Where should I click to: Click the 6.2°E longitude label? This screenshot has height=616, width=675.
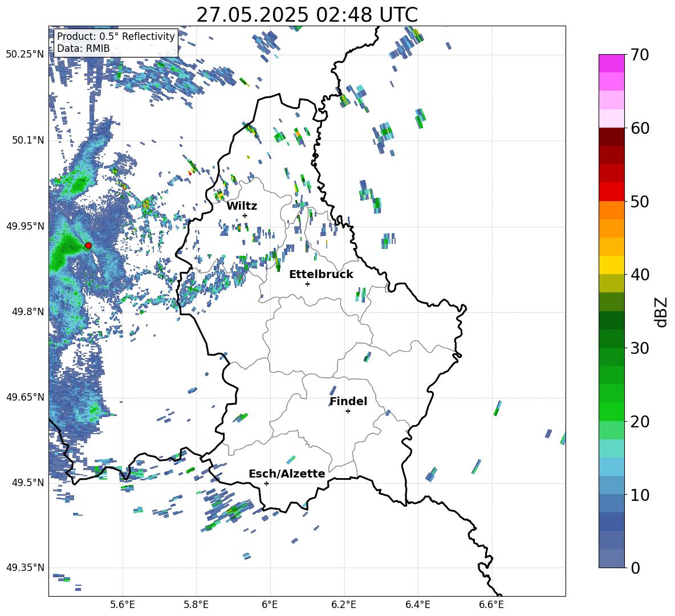point(344,605)
